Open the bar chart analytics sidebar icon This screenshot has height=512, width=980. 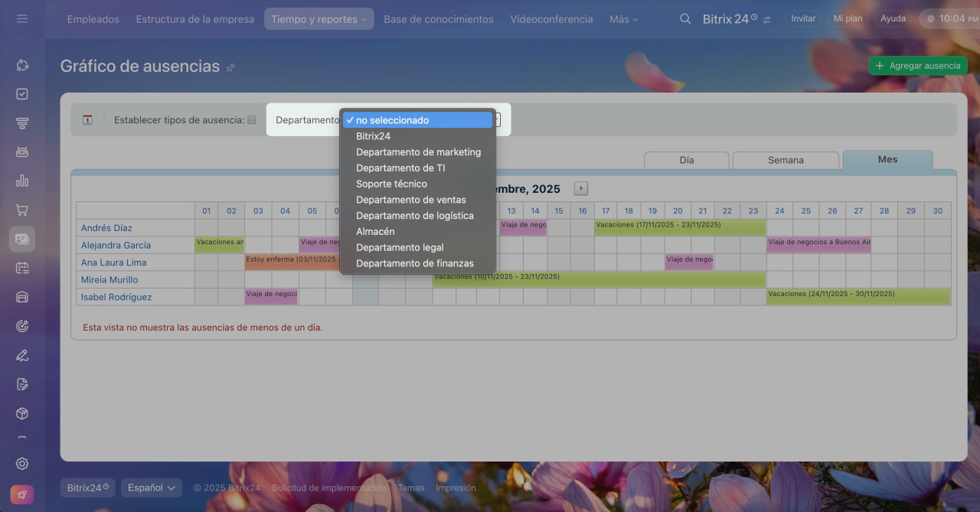[x=22, y=181]
